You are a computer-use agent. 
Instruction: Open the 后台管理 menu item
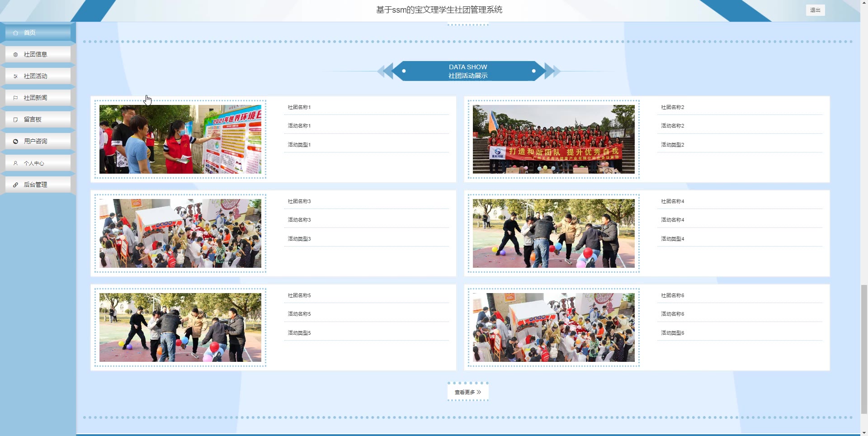click(38, 185)
